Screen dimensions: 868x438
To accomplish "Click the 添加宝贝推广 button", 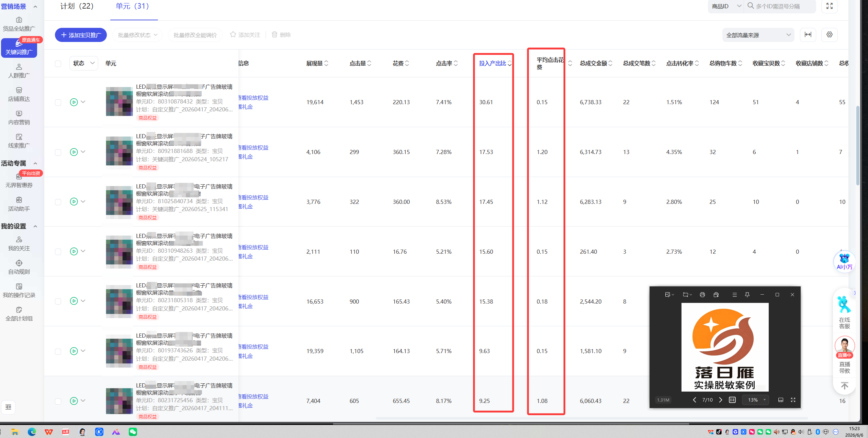I will click(81, 35).
